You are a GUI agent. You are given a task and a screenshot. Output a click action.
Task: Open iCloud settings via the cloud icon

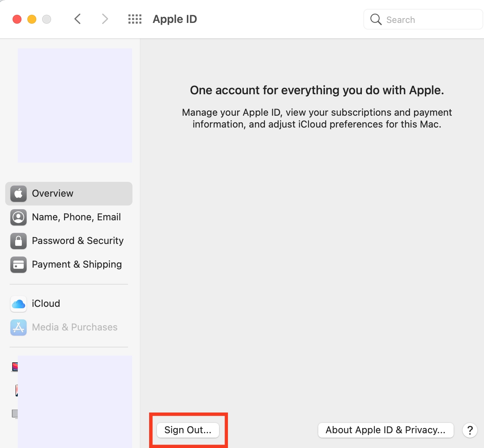pyautogui.click(x=18, y=304)
